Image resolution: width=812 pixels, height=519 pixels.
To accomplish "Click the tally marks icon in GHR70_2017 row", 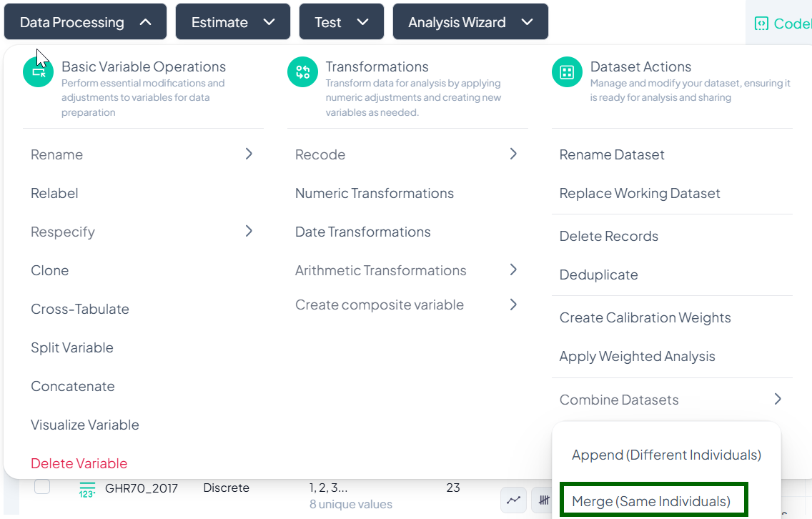I will coord(544,500).
